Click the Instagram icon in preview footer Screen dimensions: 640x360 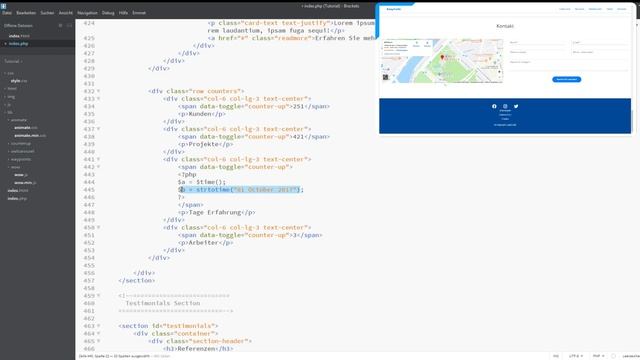point(505,106)
